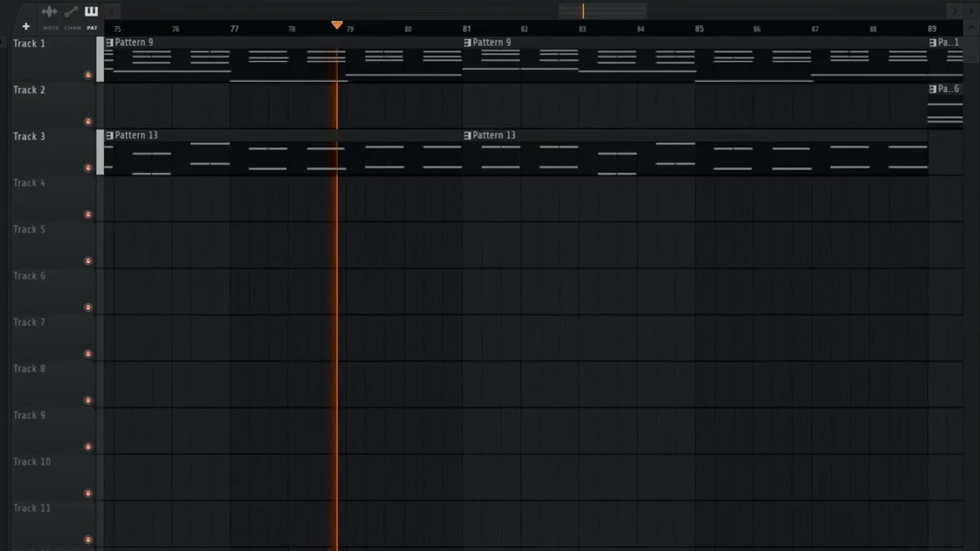Viewport: 980px width, 551px height.
Task: Mute Track 1
Action: [88, 75]
